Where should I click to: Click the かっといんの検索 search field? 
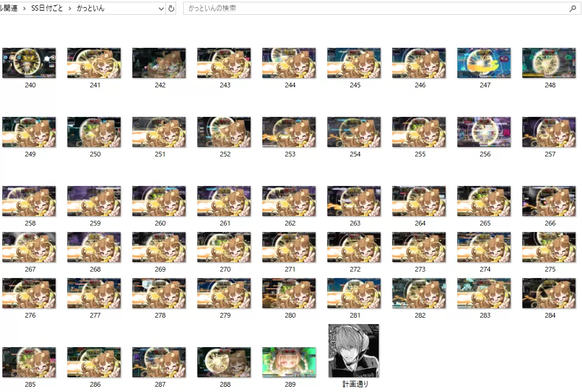tap(382, 8)
